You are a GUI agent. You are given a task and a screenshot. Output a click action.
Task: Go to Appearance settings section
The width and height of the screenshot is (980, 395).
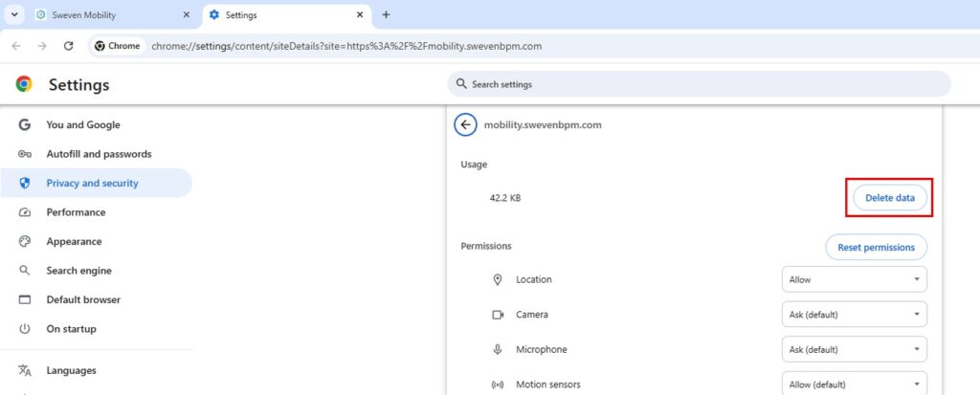click(x=74, y=241)
